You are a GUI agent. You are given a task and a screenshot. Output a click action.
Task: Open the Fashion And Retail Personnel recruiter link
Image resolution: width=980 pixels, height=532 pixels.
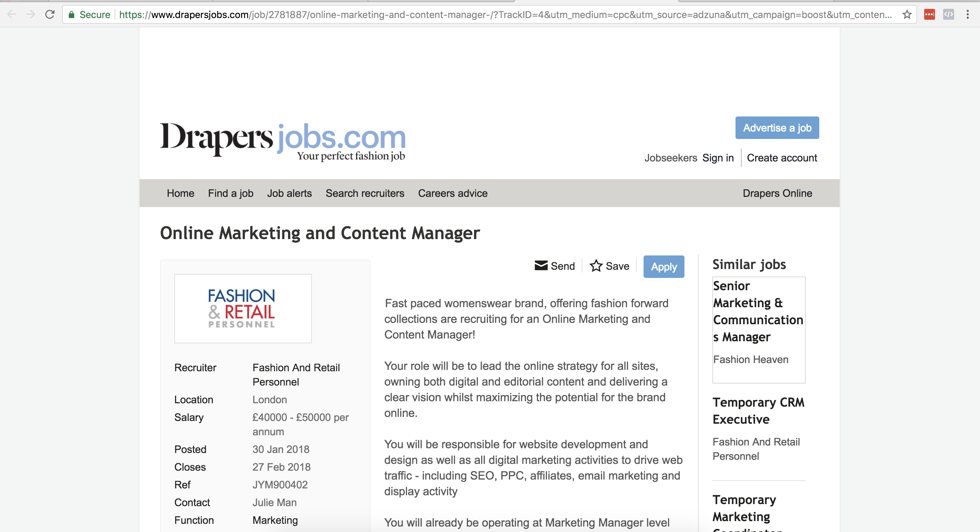point(296,374)
